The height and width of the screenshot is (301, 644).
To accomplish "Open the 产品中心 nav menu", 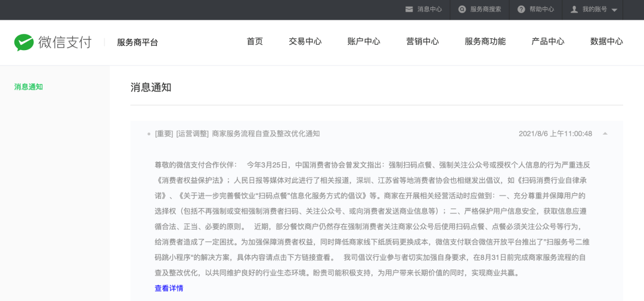I will [548, 42].
